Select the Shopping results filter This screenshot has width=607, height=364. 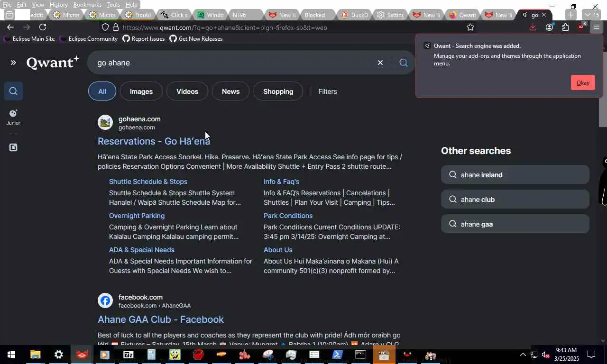tap(278, 91)
